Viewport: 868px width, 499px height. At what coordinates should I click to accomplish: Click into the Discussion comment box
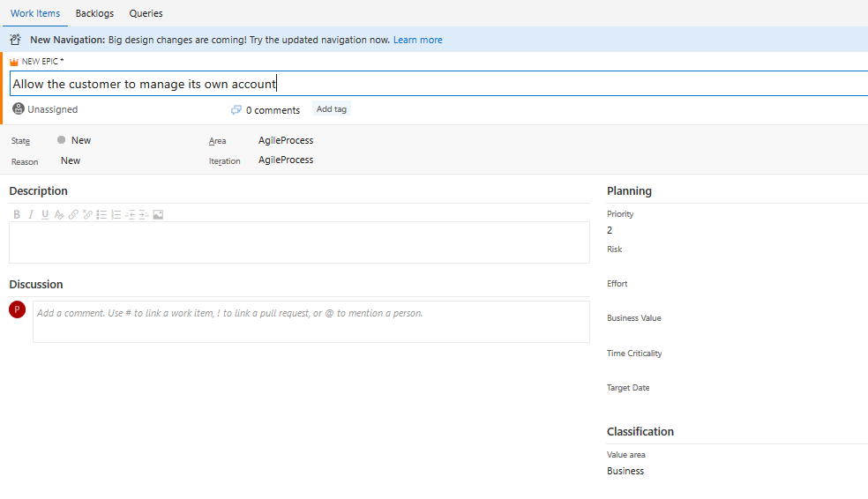[x=311, y=321]
